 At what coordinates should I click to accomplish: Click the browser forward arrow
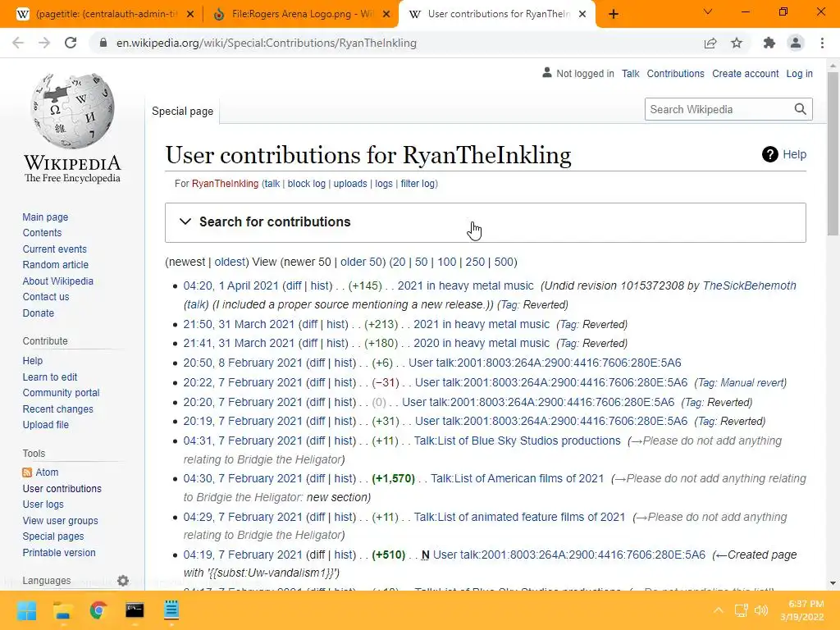coord(44,43)
